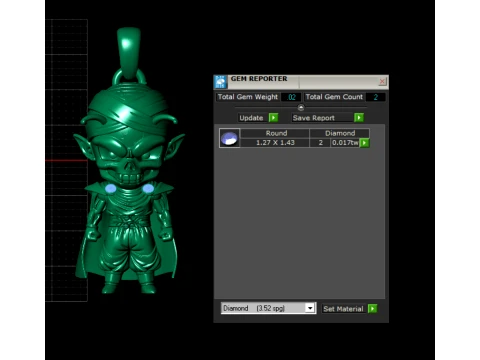
Task: Select right blue gem on the model
Action: [148, 189]
